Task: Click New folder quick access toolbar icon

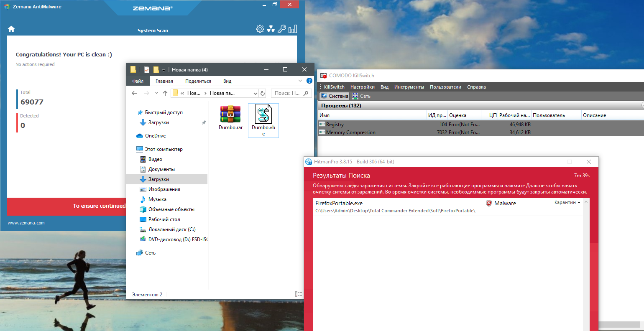Action: 156,70
